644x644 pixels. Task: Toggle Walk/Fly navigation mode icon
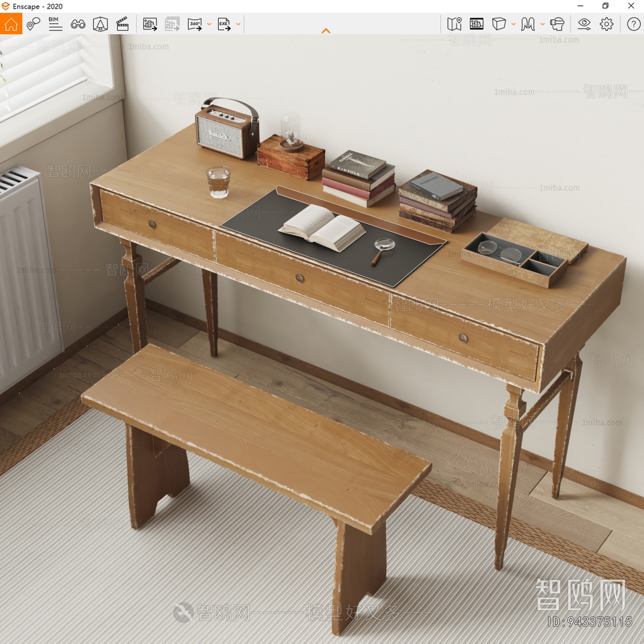click(x=528, y=24)
